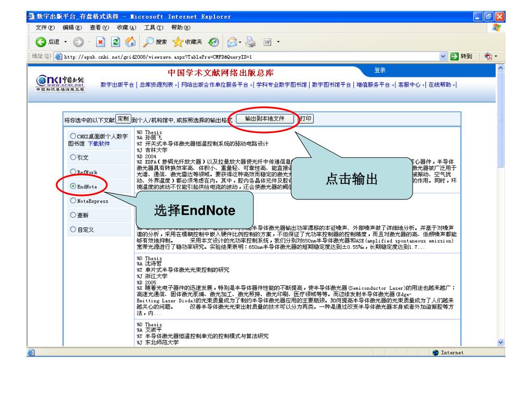Screen dimensions: 532x399
Task: Open the 客服中心 link
Action: (x=409, y=85)
